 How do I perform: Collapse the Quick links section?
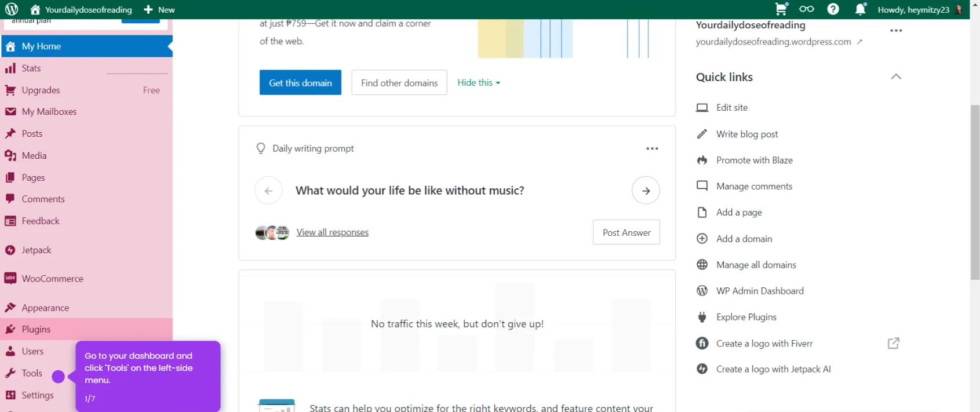coord(896,76)
